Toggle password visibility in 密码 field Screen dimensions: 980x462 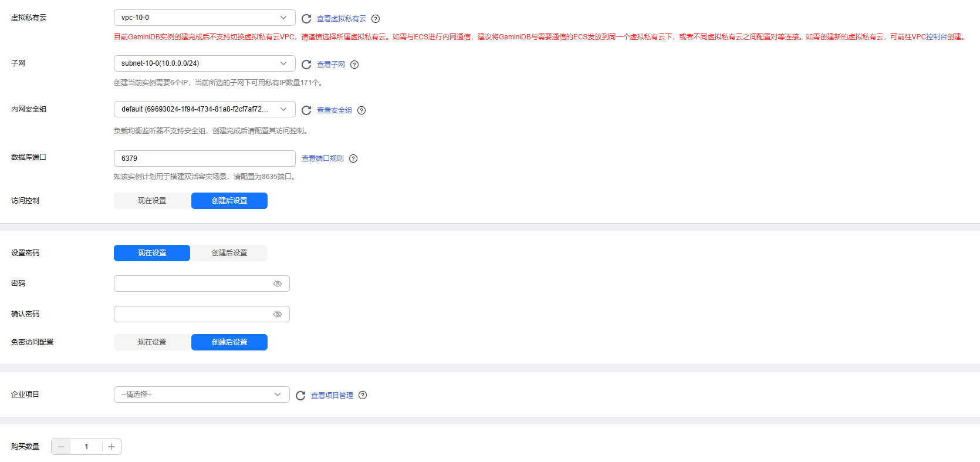click(278, 284)
